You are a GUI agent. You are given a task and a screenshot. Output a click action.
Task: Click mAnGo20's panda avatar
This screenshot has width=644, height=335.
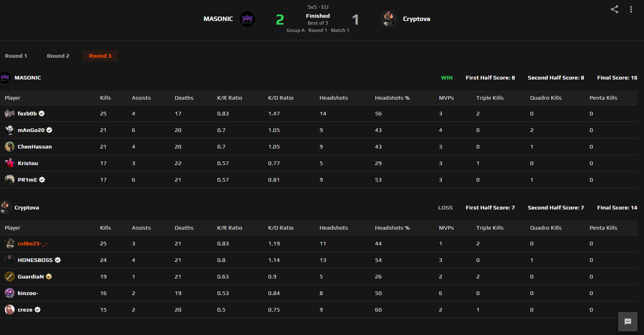coord(10,130)
